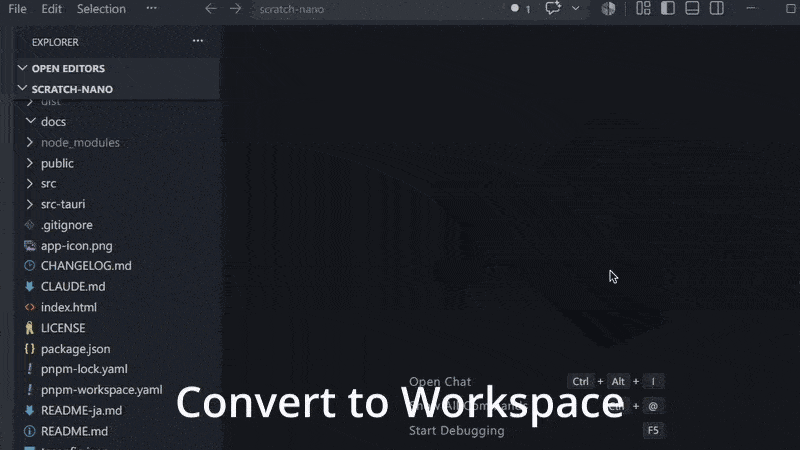The width and height of the screenshot is (800, 450).
Task: Click the EXPLORER panel title
Action: point(55,42)
